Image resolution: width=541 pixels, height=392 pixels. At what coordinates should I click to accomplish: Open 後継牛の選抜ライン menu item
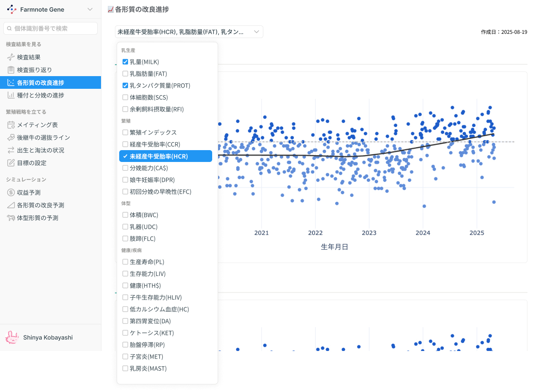pyautogui.click(x=44, y=138)
